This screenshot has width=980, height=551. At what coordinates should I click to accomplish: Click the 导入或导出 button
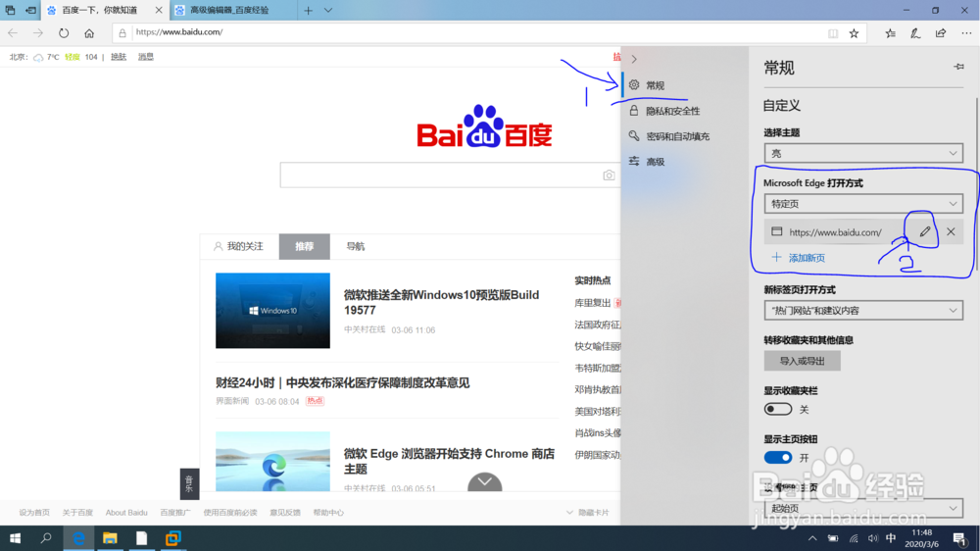pyautogui.click(x=802, y=361)
